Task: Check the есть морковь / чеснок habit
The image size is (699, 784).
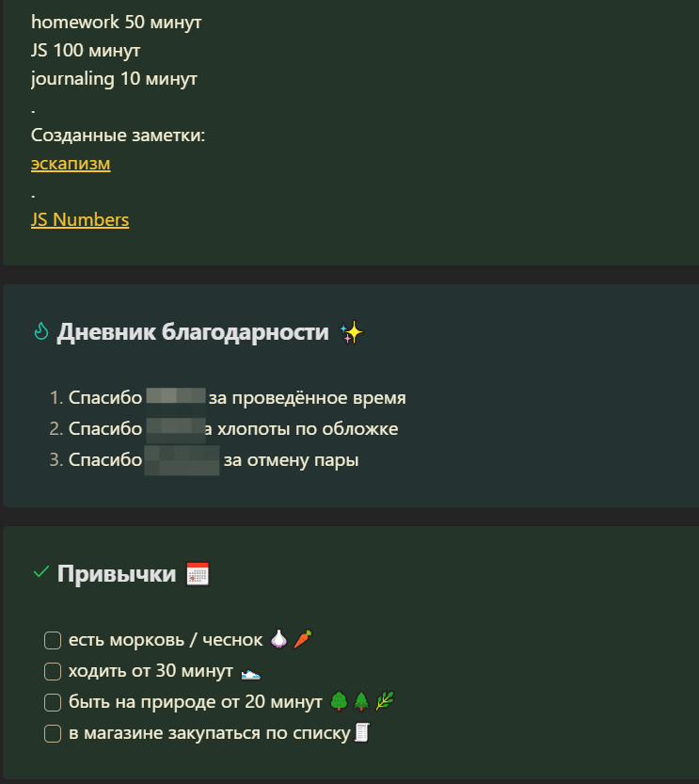Action: [53, 641]
